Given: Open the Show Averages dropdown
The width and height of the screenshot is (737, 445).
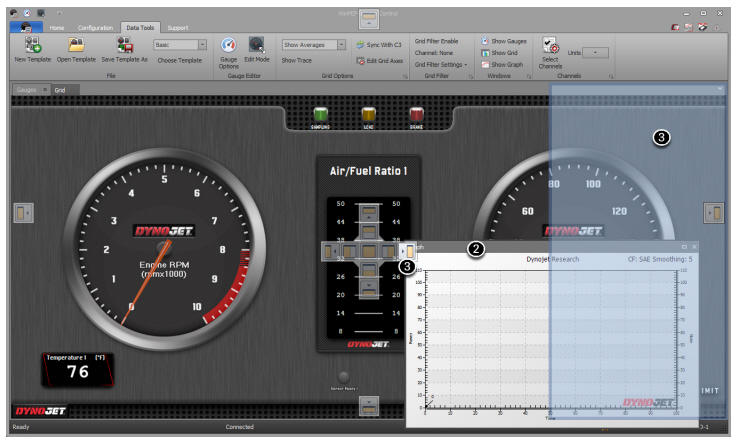Looking at the screenshot, I should [341, 45].
